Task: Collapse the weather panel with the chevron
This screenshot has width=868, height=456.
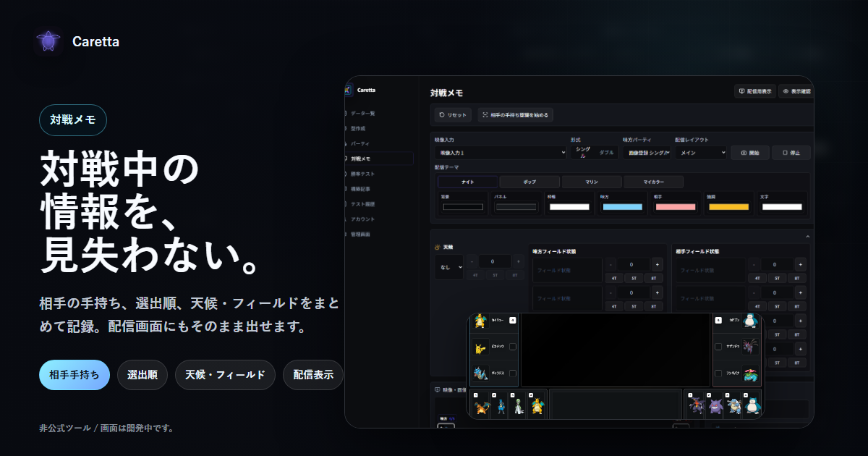Action: coord(807,237)
